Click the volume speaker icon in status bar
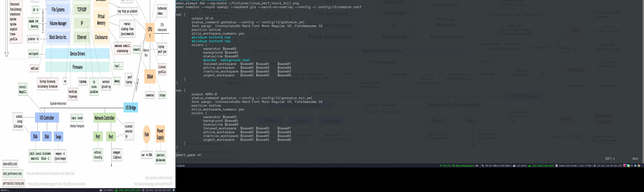644x192 pixels. coord(477,166)
